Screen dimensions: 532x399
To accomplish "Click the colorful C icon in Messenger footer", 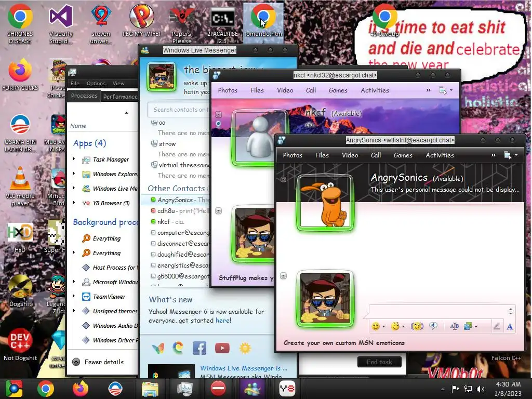I will coord(178,348).
